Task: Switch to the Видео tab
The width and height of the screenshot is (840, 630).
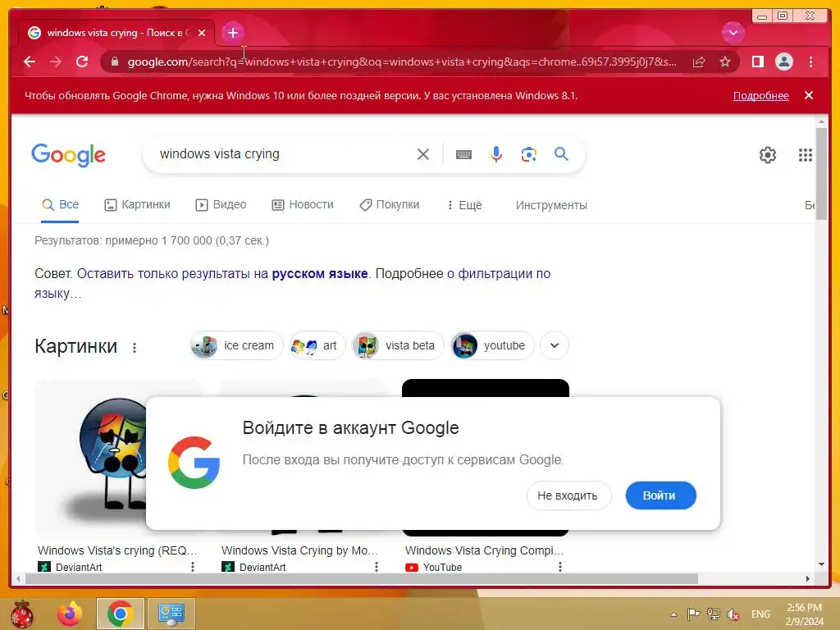Action: [x=221, y=204]
